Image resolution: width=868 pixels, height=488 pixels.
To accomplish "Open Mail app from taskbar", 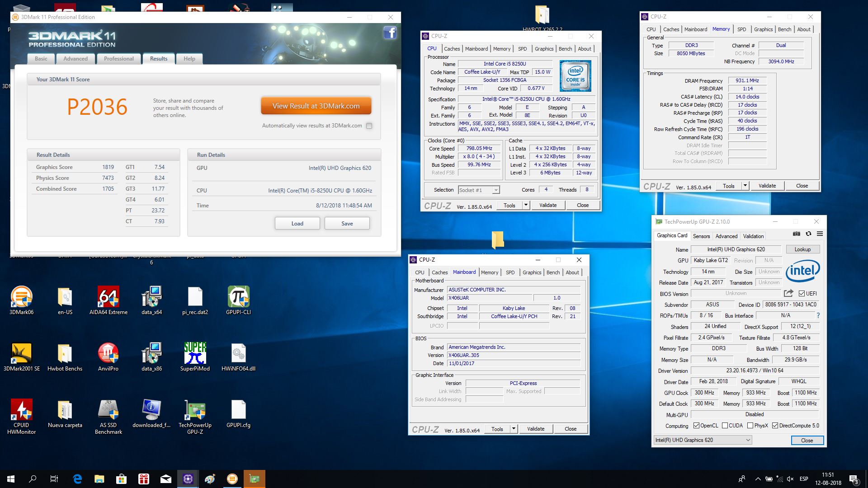I will pos(165,479).
